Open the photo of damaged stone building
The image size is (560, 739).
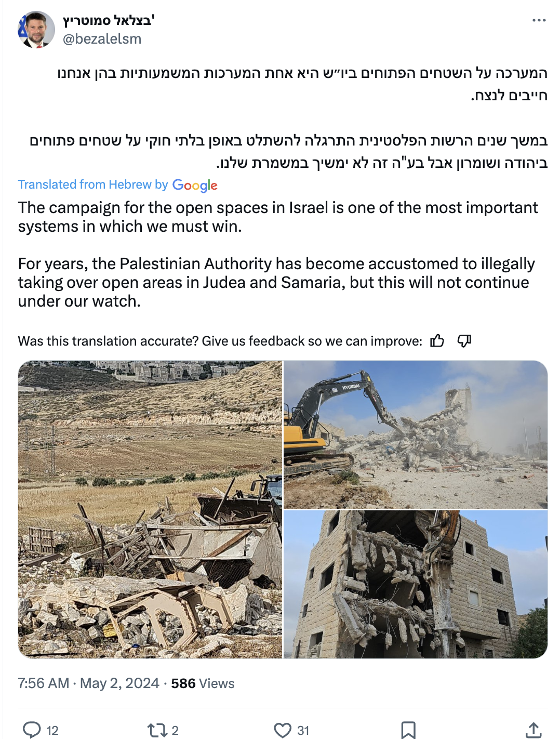[416, 584]
